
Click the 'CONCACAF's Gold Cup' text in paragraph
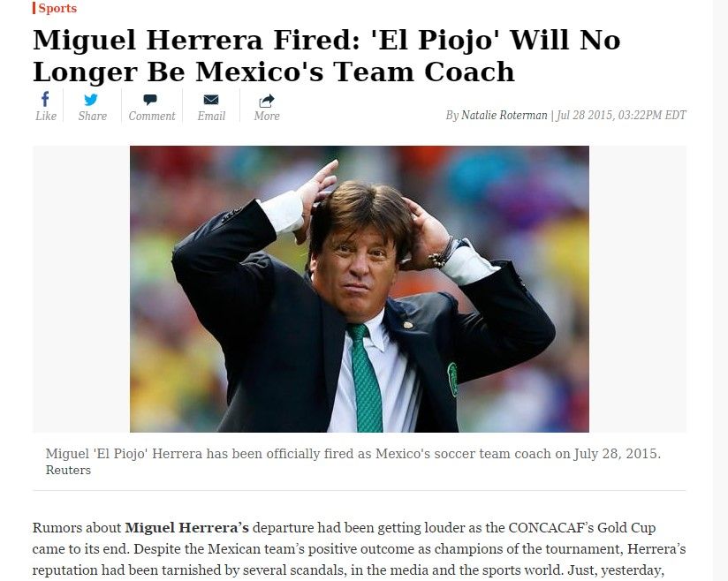(581, 528)
